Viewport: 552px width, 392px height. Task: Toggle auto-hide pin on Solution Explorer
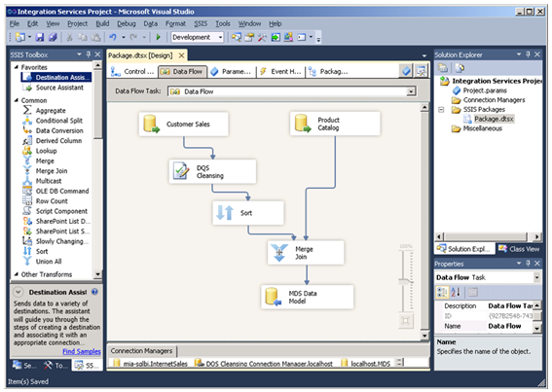(528, 54)
